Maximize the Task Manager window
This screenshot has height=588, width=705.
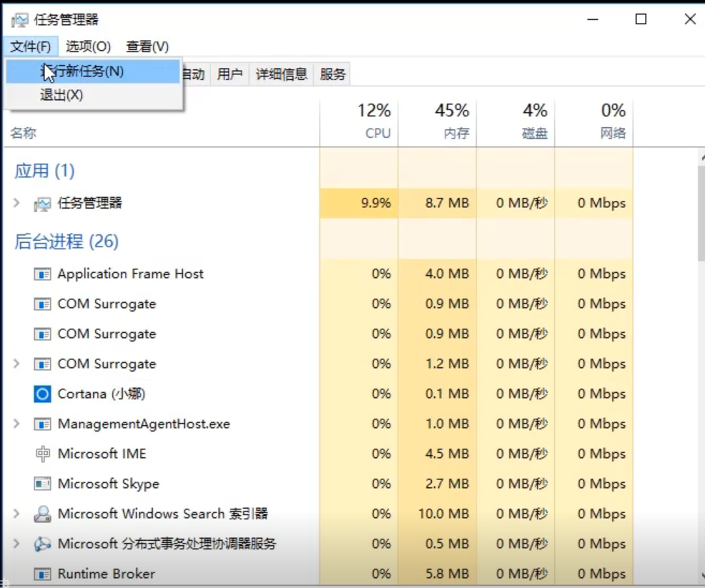point(641,19)
